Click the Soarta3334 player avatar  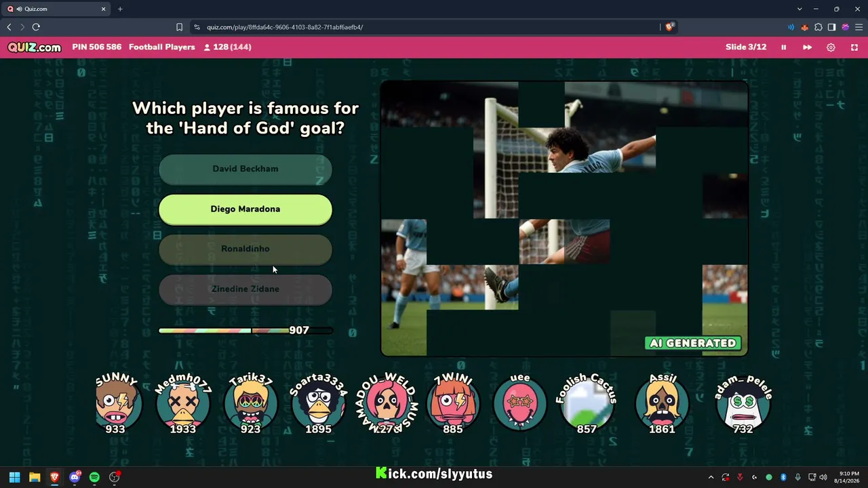(318, 403)
